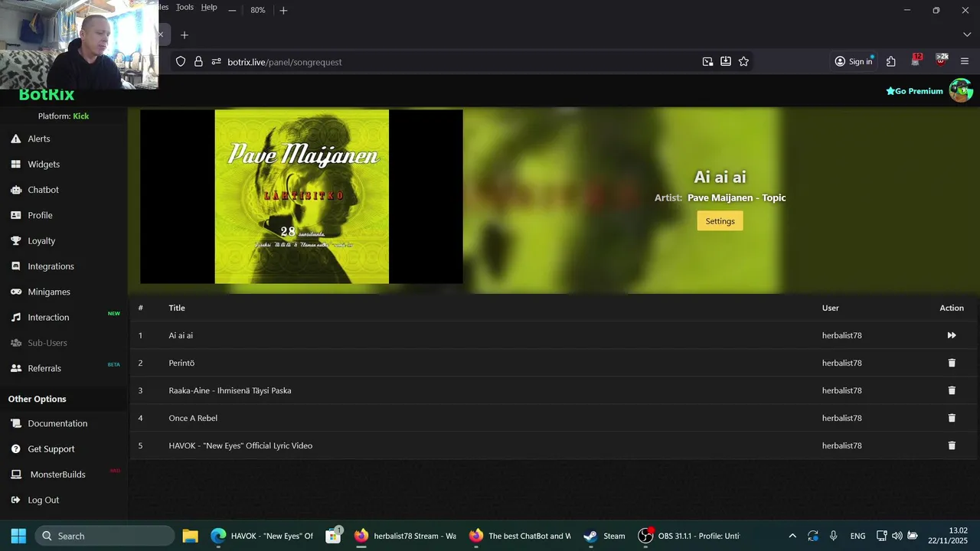Screen dimensions: 980x551
Task: Bookmark this page with star icon
Action: [x=743, y=61]
